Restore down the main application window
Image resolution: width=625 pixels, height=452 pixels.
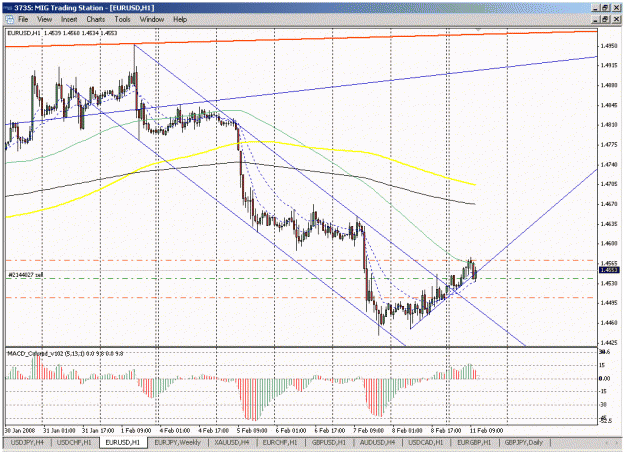coord(606,8)
